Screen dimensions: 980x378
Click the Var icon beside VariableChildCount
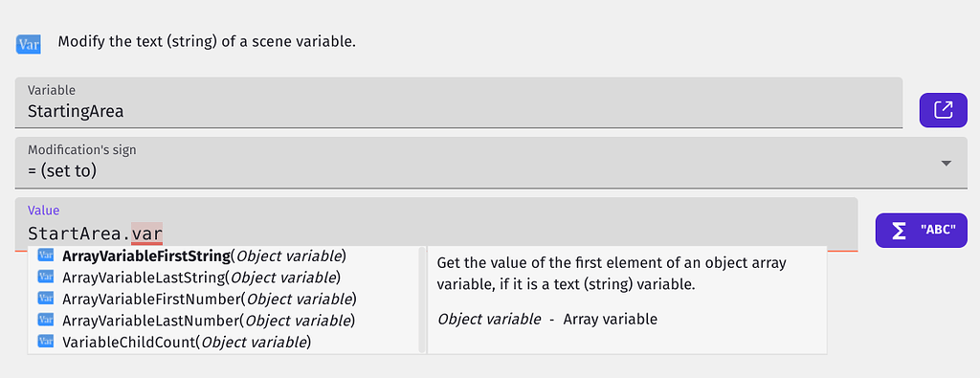tap(46, 342)
